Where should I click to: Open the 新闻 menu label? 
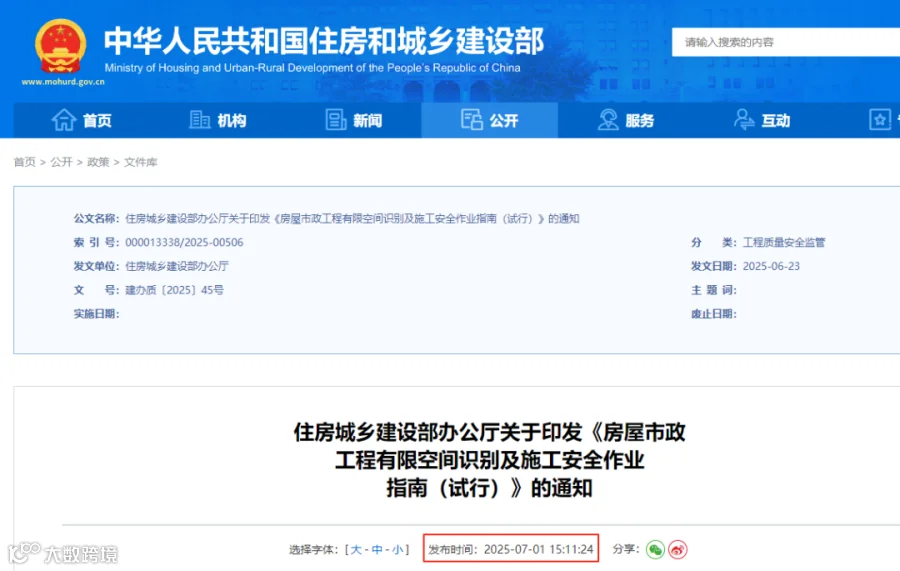(x=367, y=121)
